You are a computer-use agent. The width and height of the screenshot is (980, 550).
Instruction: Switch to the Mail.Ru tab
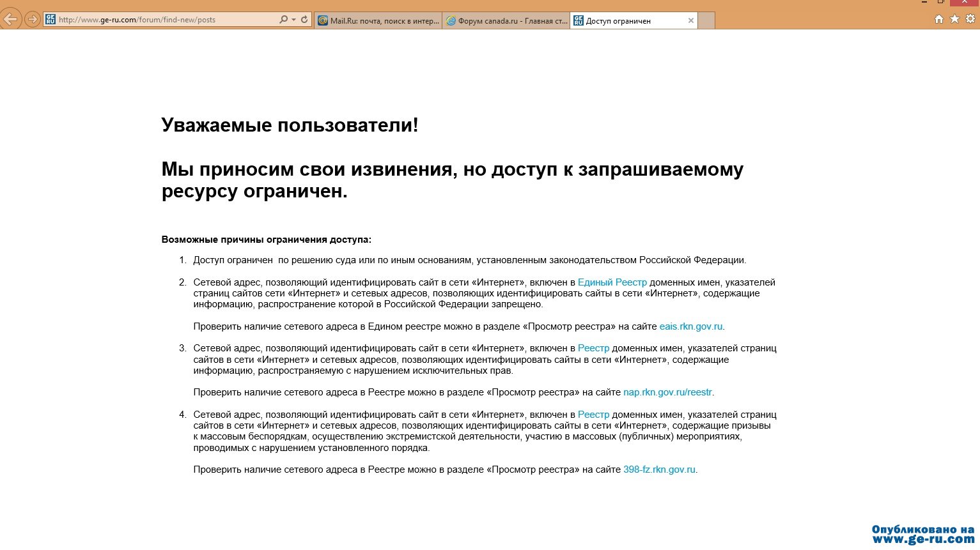[378, 21]
